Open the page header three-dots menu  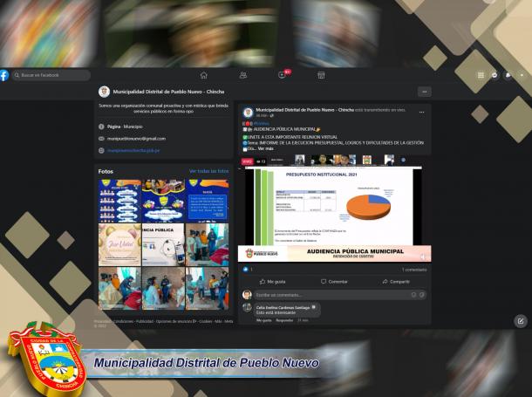425,92
